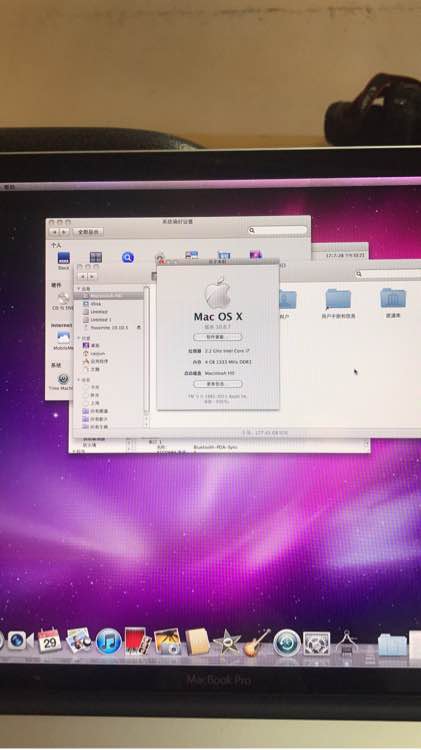Eject the 10.10.5 installer volume

(139, 327)
